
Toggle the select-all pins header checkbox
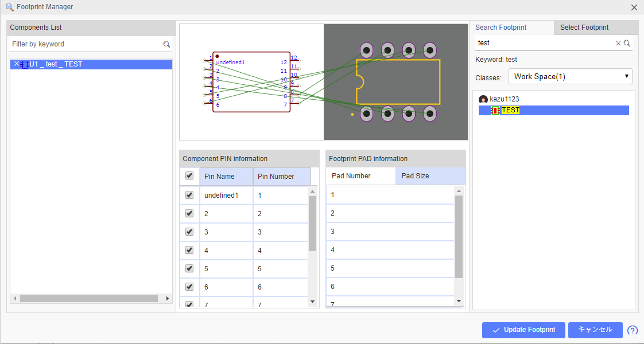(189, 176)
